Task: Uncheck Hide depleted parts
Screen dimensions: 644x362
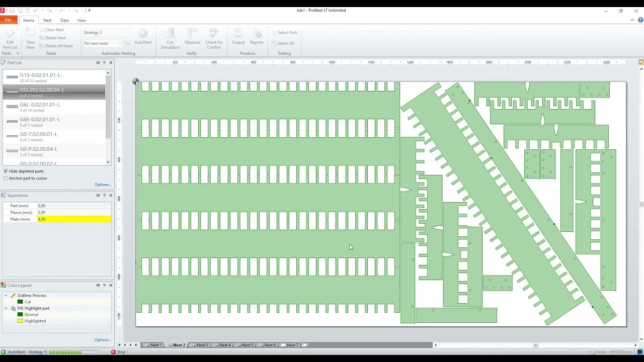Action: [6, 171]
